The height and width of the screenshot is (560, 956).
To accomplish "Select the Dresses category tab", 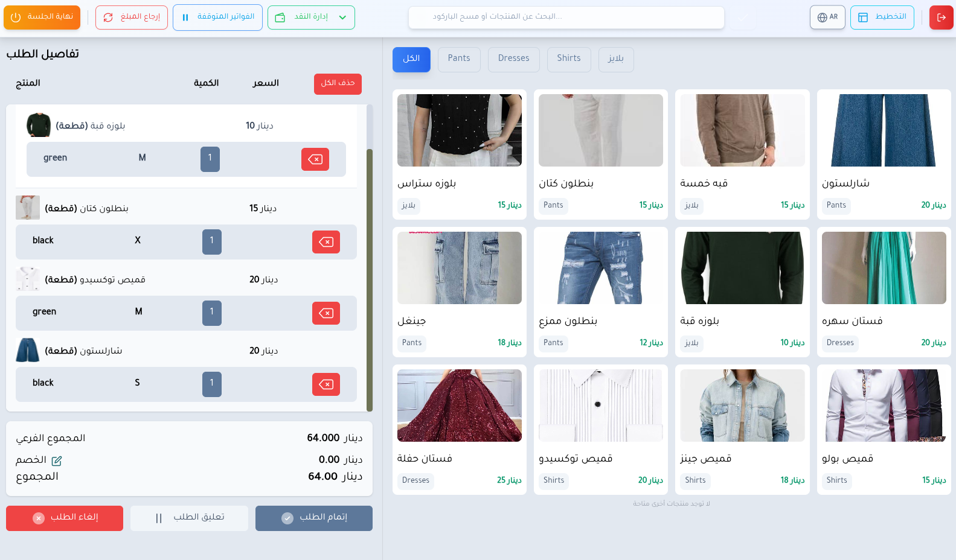I will [513, 59].
